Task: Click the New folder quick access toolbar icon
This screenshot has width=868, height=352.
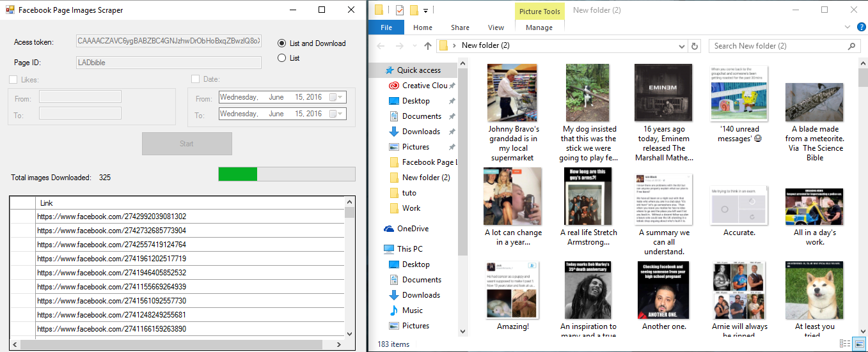Action: pos(414,10)
